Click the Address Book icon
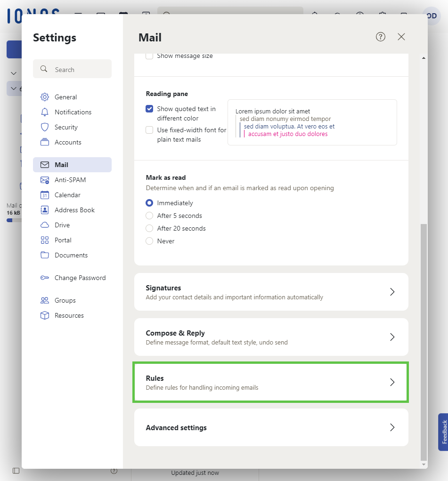Viewport: 448px width, 481px height. pyautogui.click(x=45, y=210)
